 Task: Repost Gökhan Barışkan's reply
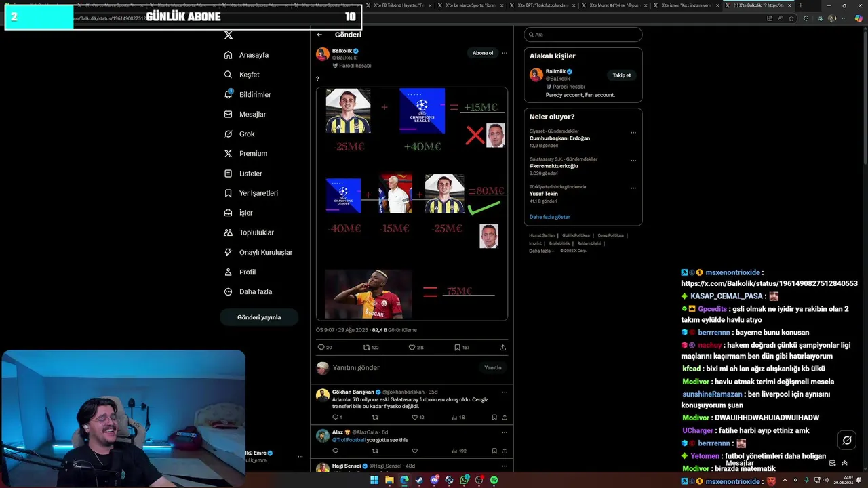[375, 418]
